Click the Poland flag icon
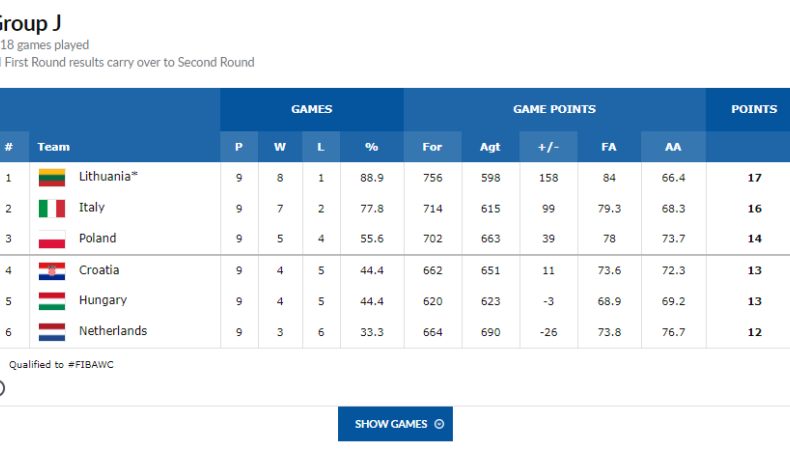Viewport: 790px width, 450px height. tap(52, 239)
